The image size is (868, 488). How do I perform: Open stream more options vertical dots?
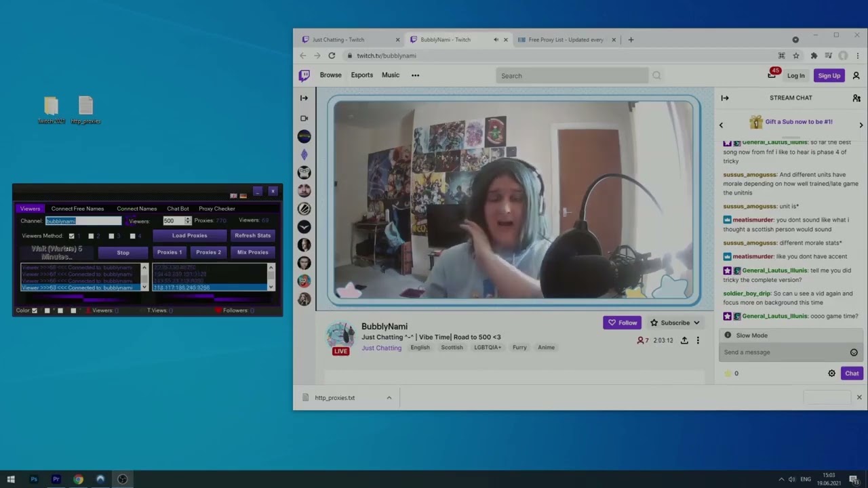698,340
